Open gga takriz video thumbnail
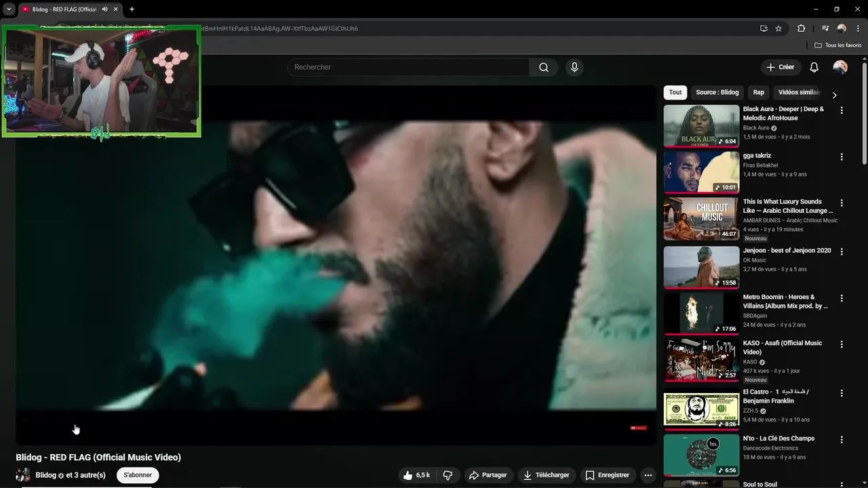868x488 pixels. point(701,172)
